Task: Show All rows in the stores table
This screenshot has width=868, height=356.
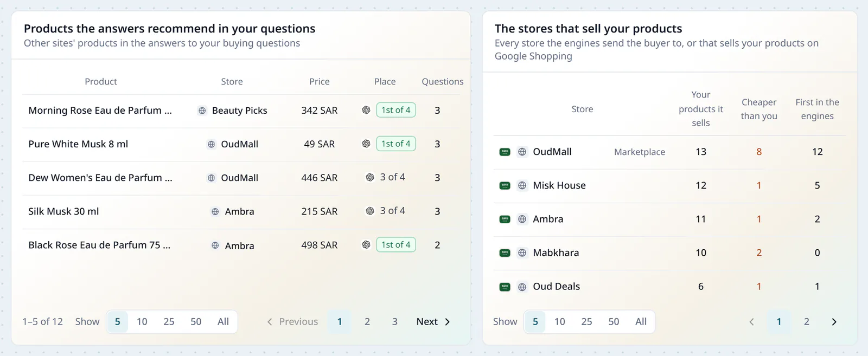Action: [x=641, y=322]
